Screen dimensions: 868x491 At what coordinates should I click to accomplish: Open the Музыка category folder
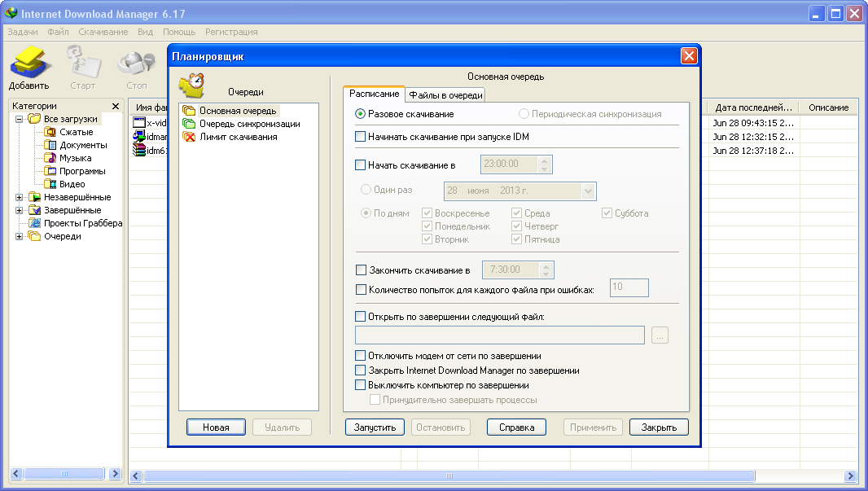[75, 158]
